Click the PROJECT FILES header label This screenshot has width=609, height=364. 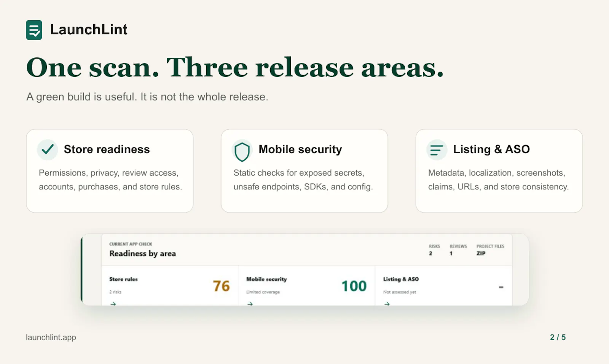coord(490,246)
